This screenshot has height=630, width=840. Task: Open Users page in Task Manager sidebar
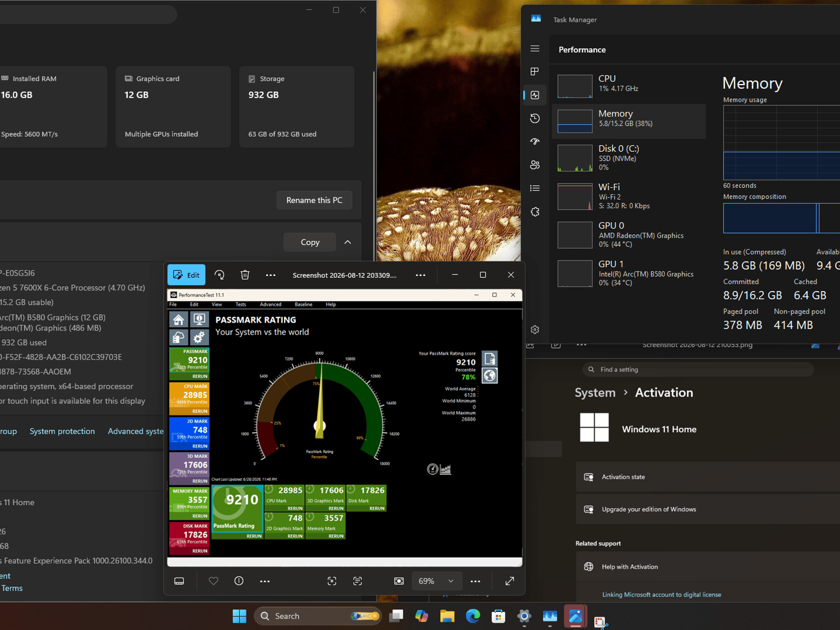pyautogui.click(x=535, y=165)
